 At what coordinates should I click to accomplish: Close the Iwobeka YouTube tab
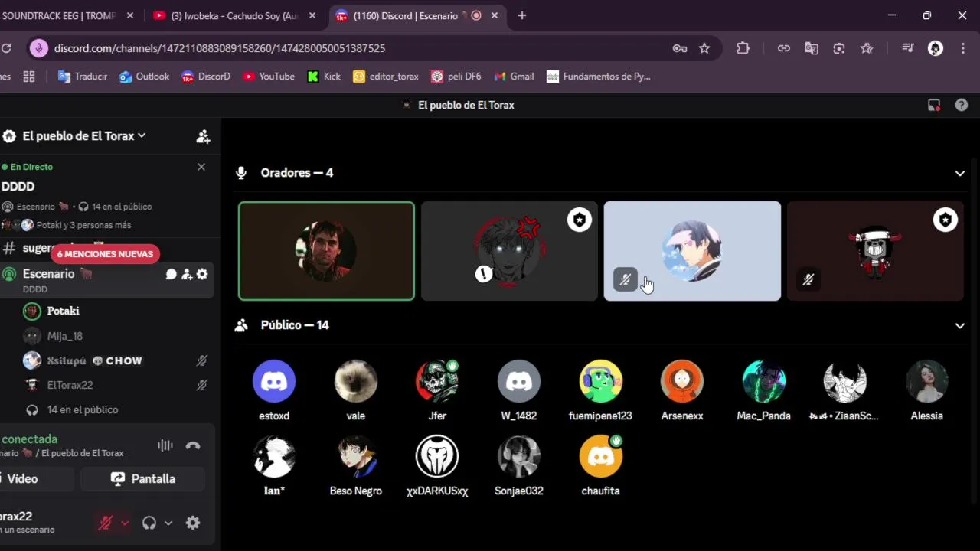(x=314, y=15)
